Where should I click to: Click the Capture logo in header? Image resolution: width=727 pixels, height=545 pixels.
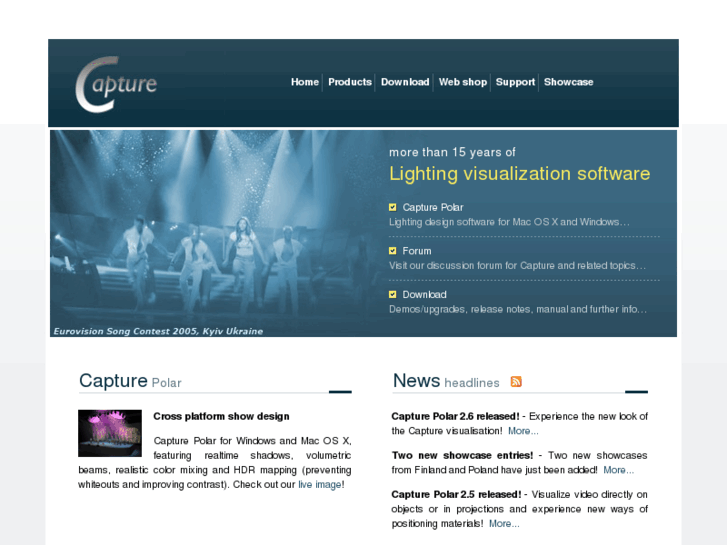click(x=116, y=84)
